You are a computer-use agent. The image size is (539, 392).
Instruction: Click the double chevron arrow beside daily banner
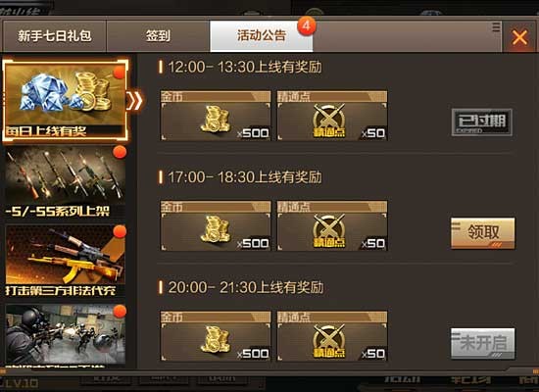(134, 101)
